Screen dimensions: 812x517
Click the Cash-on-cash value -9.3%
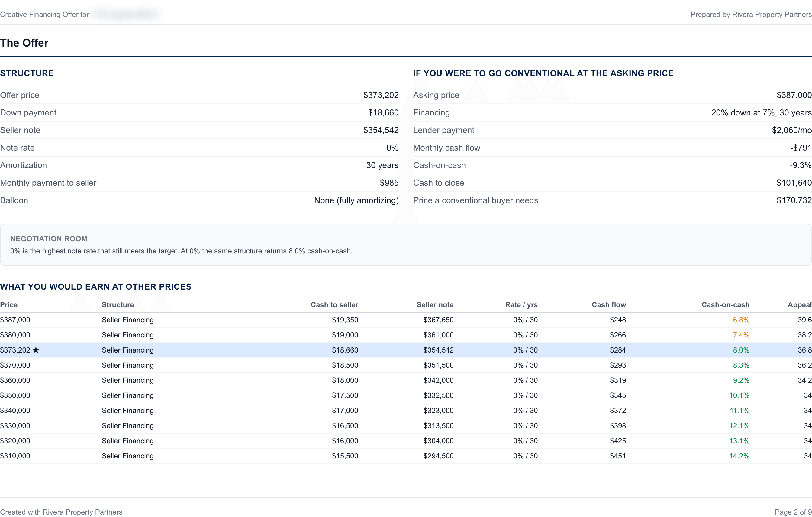click(800, 165)
